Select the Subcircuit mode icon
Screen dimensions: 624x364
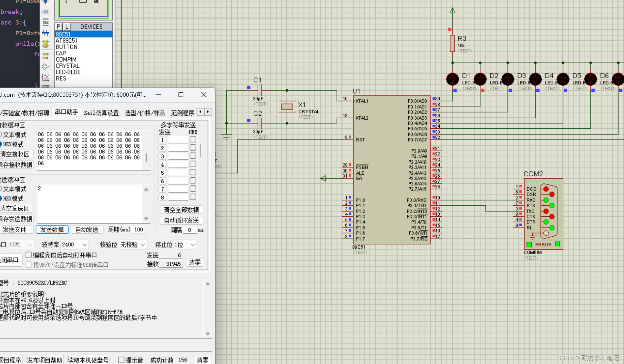point(46,44)
